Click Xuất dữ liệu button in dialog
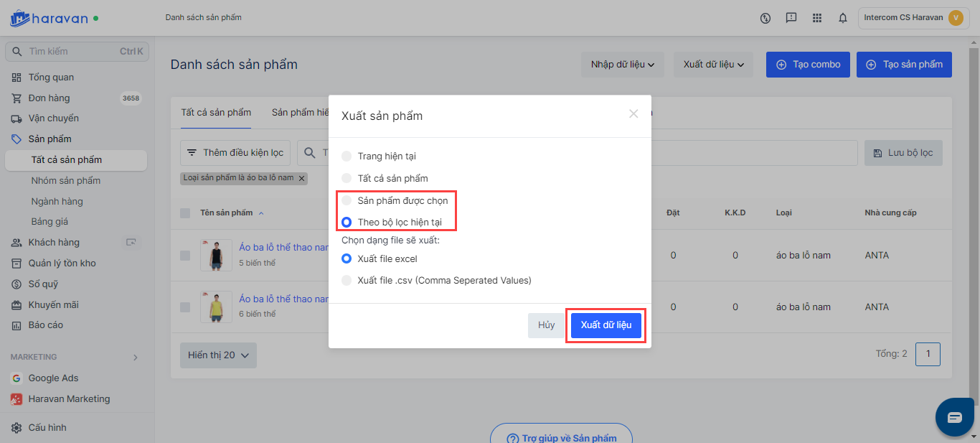 (606, 325)
